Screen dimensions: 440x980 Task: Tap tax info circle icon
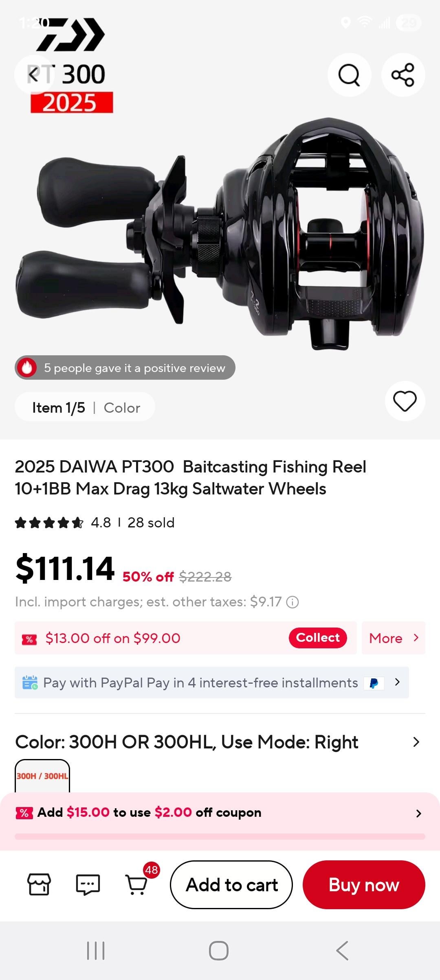pyautogui.click(x=293, y=602)
